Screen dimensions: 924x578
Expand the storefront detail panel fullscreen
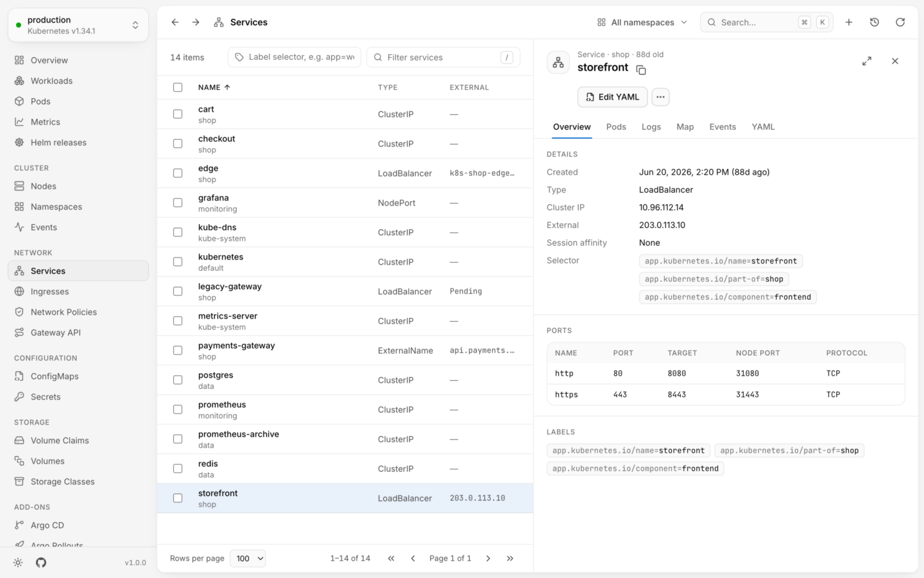(x=867, y=61)
